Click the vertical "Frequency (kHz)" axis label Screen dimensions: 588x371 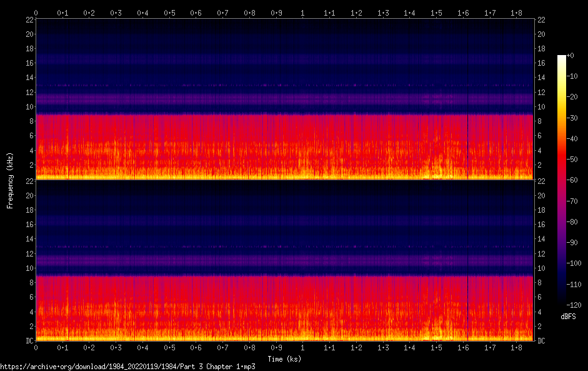pyautogui.click(x=9, y=180)
